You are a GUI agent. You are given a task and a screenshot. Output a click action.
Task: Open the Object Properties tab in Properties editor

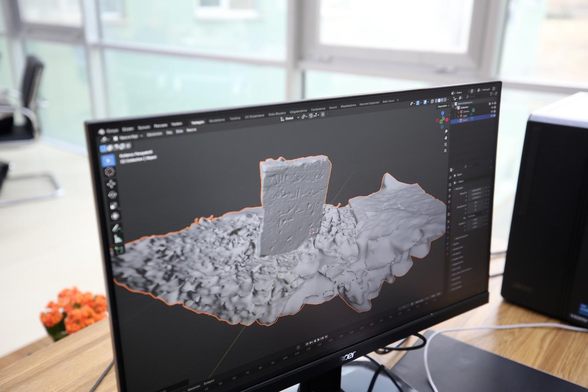(449, 221)
